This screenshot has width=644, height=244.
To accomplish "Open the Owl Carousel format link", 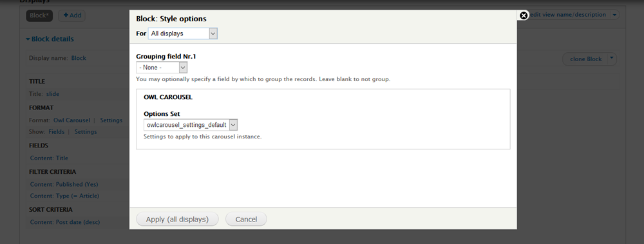I will tap(72, 120).
